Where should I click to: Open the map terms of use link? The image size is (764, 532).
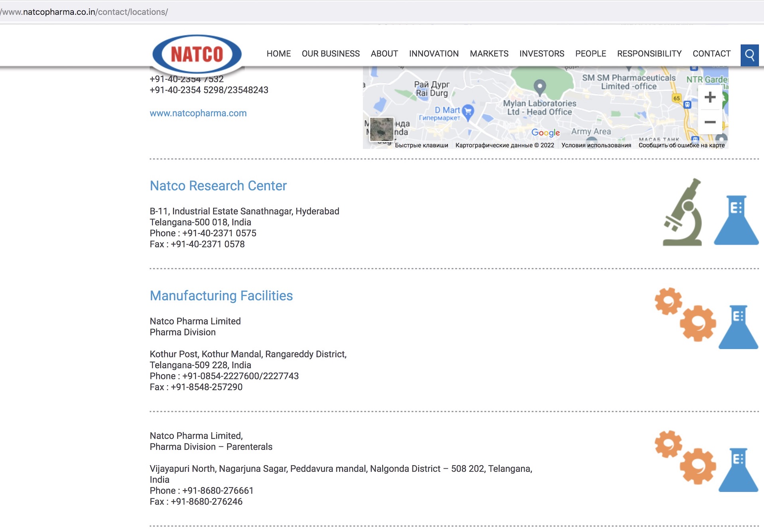[596, 145]
